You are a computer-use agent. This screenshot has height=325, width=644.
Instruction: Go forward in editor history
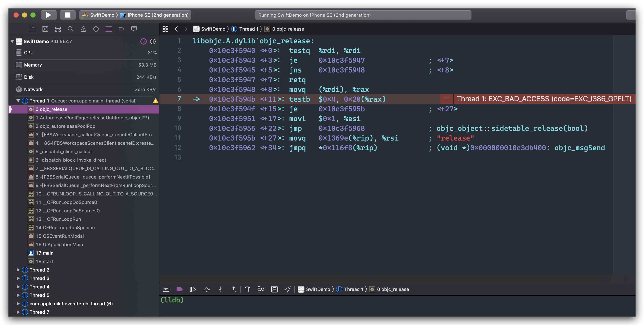(186, 29)
